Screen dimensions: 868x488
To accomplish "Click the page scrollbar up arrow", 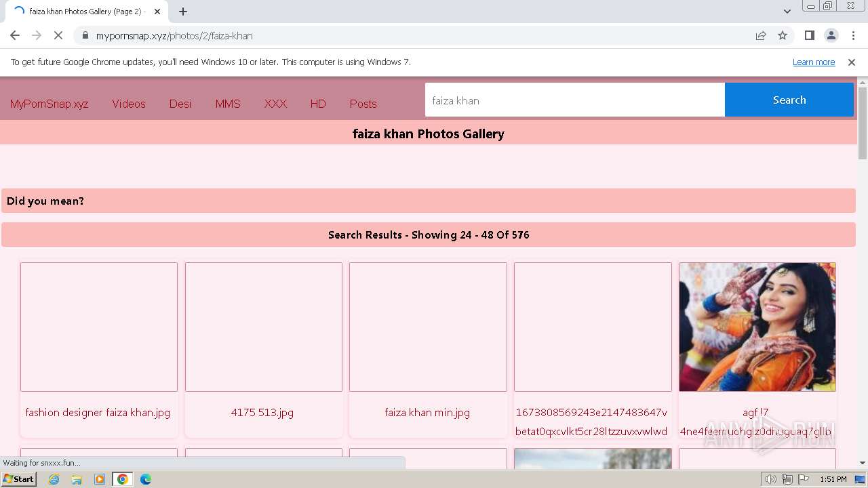I will click(x=863, y=83).
